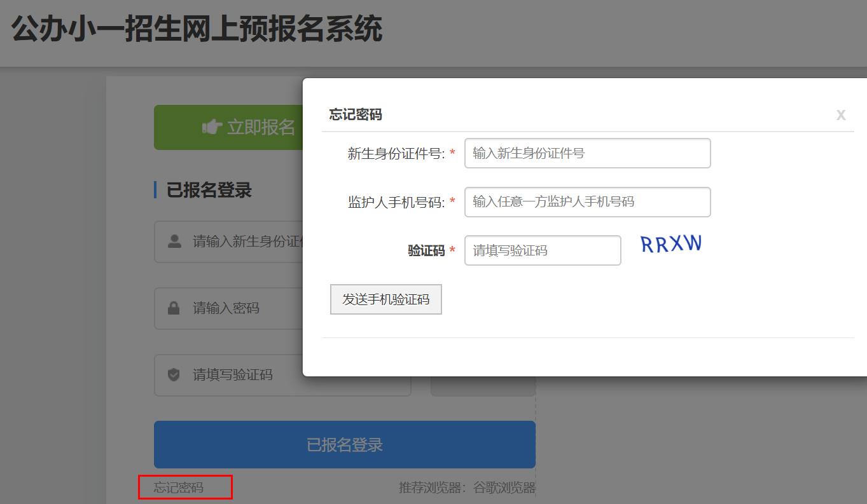
Task: Click the shield icon beside 请填写验证码
Action: 174,375
